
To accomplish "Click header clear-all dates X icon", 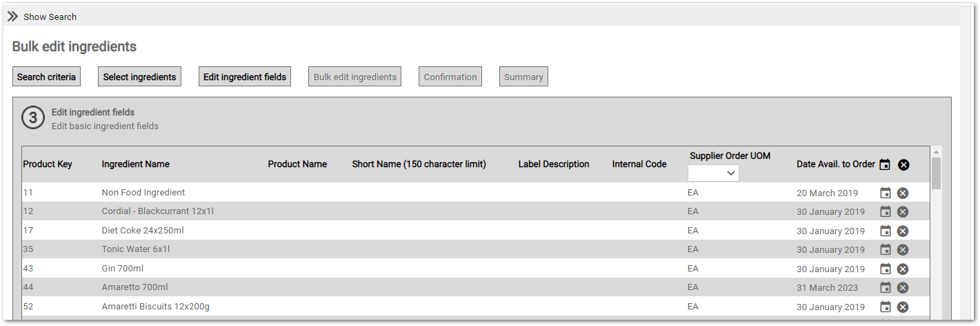I will [903, 164].
